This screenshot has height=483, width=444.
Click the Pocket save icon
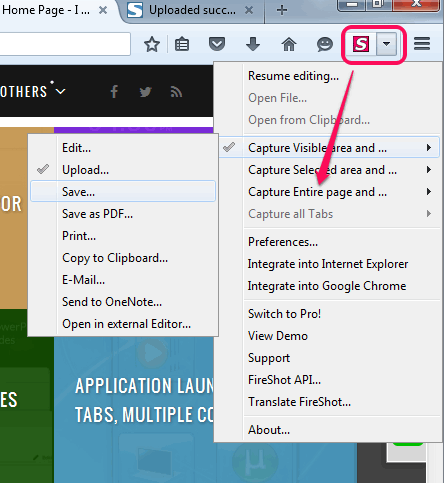(x=217, y=44)
